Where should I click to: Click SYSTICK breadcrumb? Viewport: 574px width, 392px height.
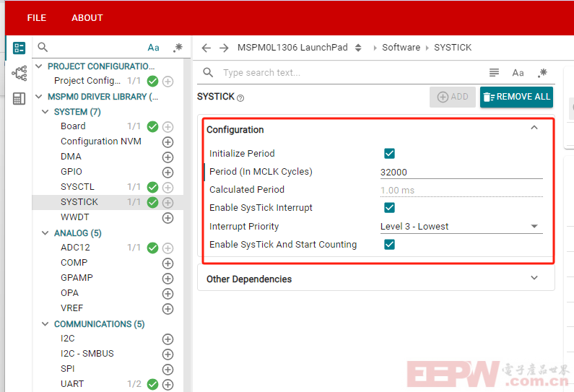[453, 48]
